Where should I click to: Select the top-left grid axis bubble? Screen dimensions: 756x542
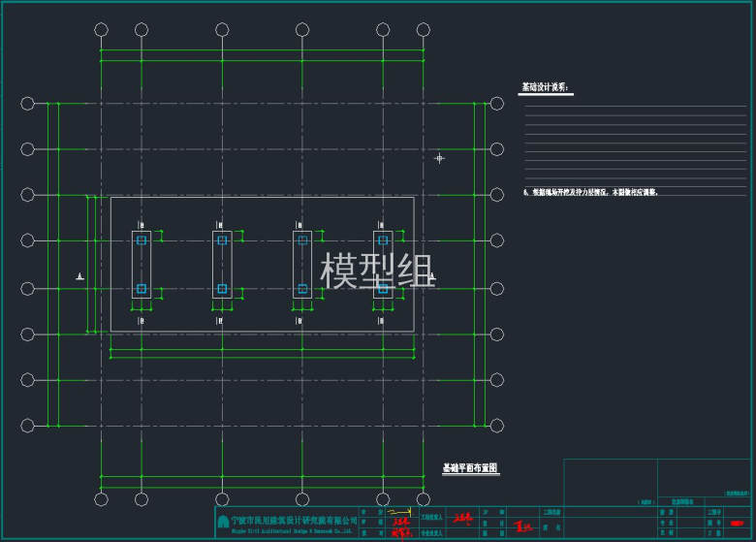point(101,30)
